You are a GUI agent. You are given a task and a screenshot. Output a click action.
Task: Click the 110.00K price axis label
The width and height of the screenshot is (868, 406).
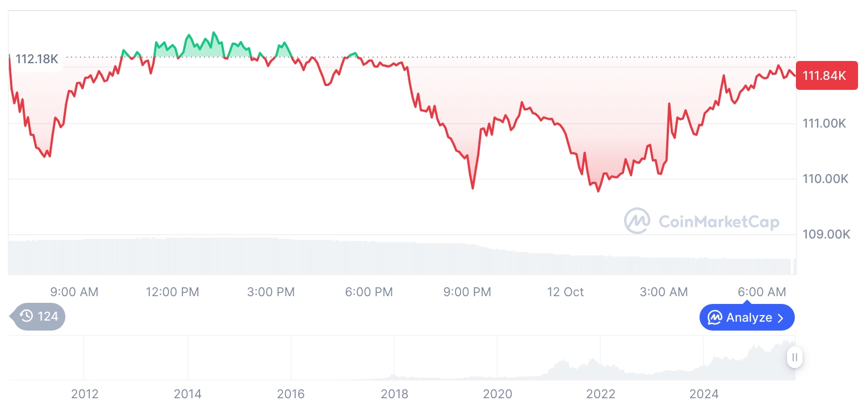point(826,179)
